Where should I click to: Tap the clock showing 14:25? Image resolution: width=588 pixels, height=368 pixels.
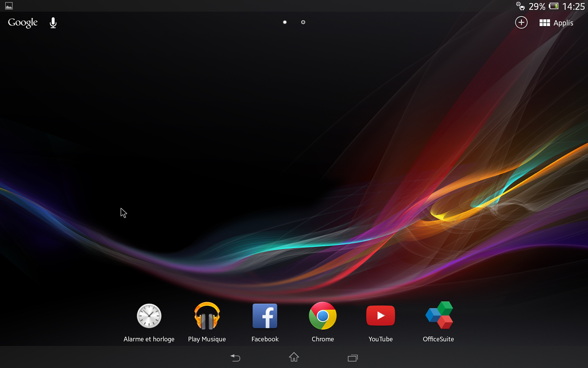[574, 6]
